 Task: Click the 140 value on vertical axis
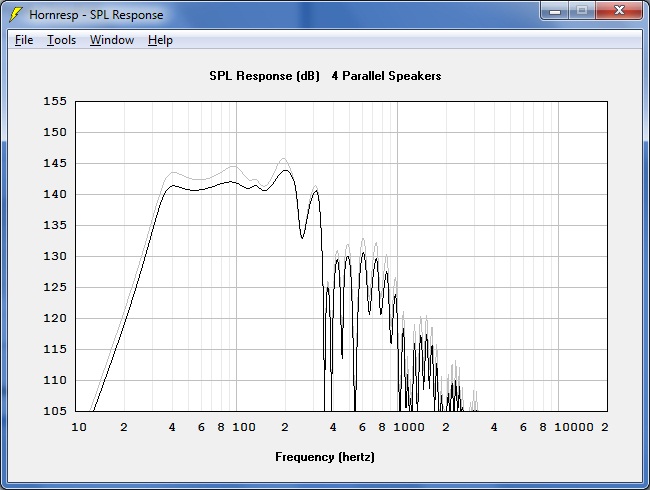[x=55, y=194]
